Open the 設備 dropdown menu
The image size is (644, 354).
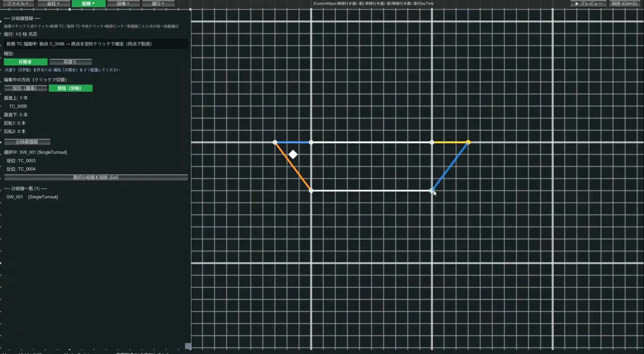click(x=123, y=4)
